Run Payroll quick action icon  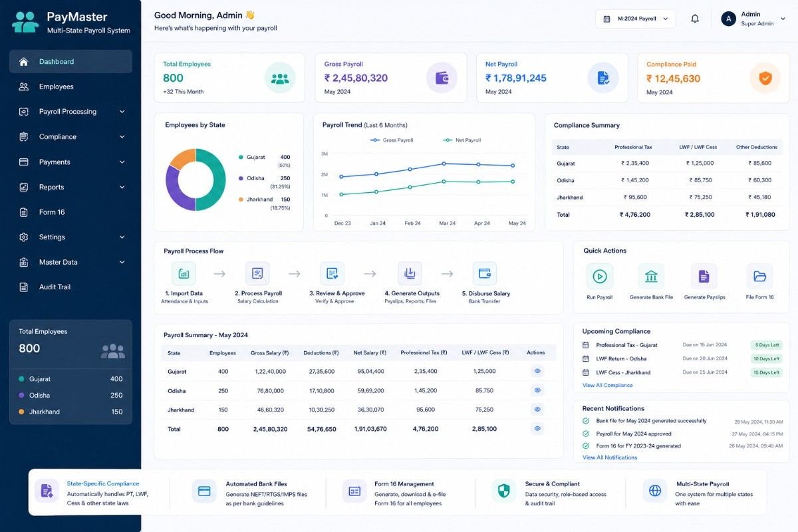point(600,276)
